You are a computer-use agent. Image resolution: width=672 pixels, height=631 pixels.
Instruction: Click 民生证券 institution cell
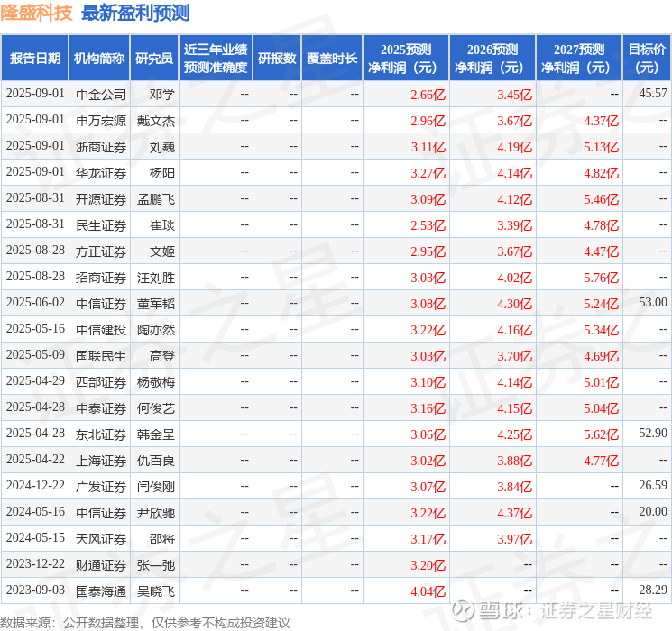pyautogui.click(x=101, y=225)
